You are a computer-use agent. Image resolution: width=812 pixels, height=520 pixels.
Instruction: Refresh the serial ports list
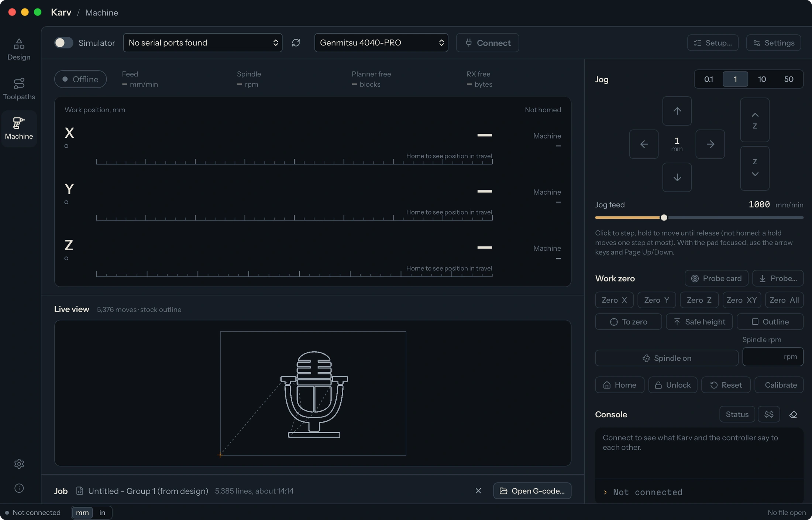(x=296, y=43)
